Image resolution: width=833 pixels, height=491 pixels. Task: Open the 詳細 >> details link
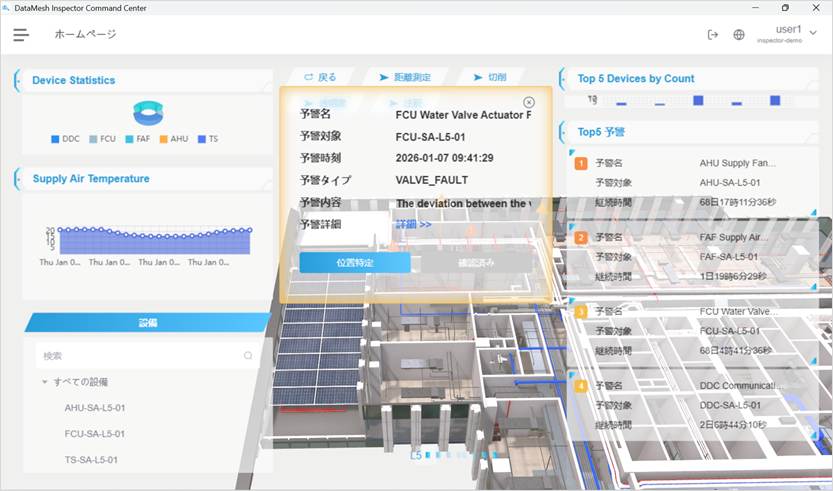(x=413, y=225)
